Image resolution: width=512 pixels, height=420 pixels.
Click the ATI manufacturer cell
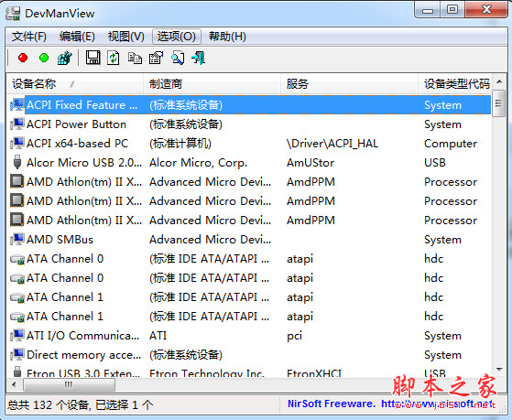[158, 335]
